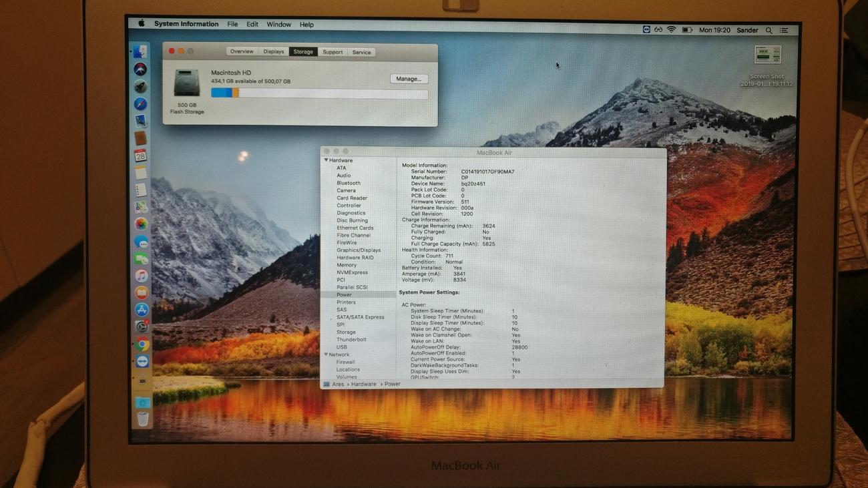Open Finder from the Dock
This screenshot has width=868, height=488.
pyautogui.click(x=140, y=51)
